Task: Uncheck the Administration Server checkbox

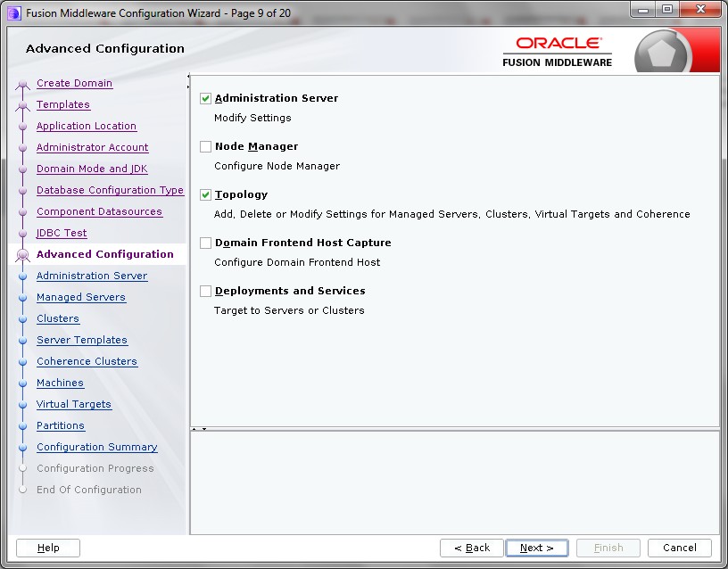Action: [x=206, y=98]
